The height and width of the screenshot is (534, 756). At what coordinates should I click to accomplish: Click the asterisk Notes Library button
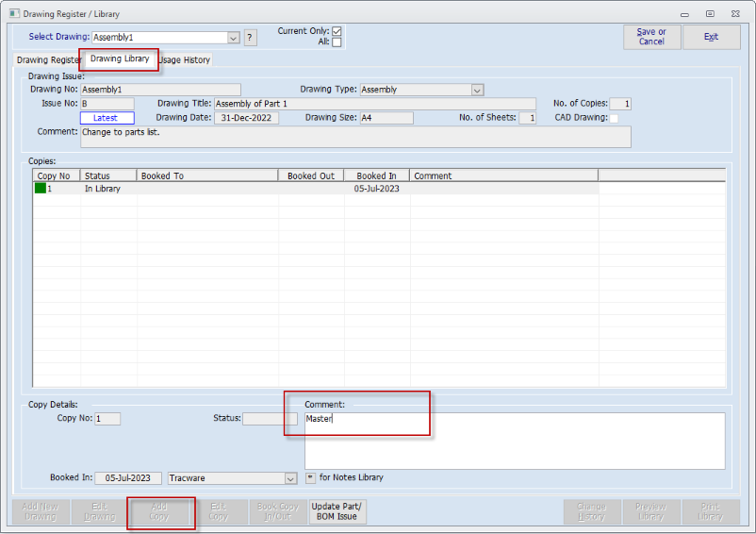click(x=311, y=478)
